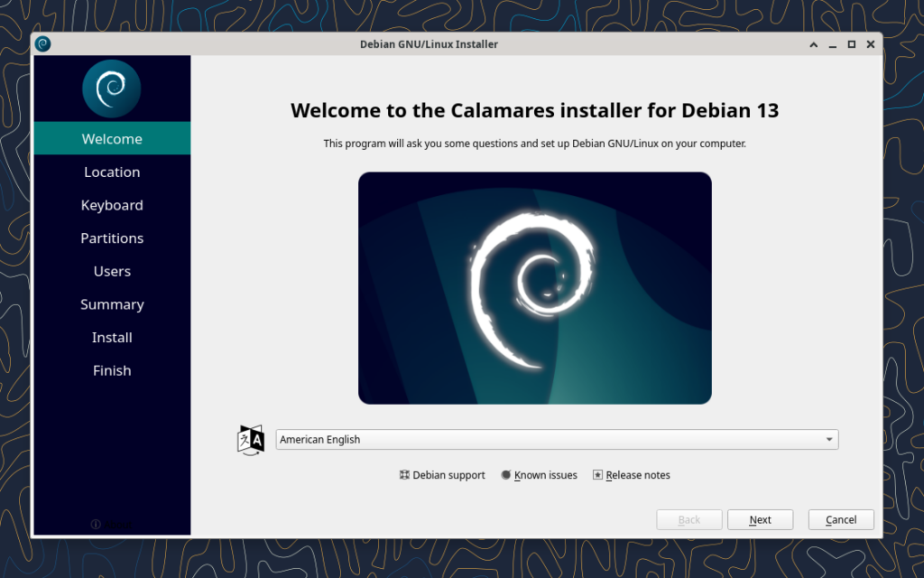Click the Debian swirl logo in the sidebar
The height and width of the screenshot is (578, 924).
coord(111,89)
